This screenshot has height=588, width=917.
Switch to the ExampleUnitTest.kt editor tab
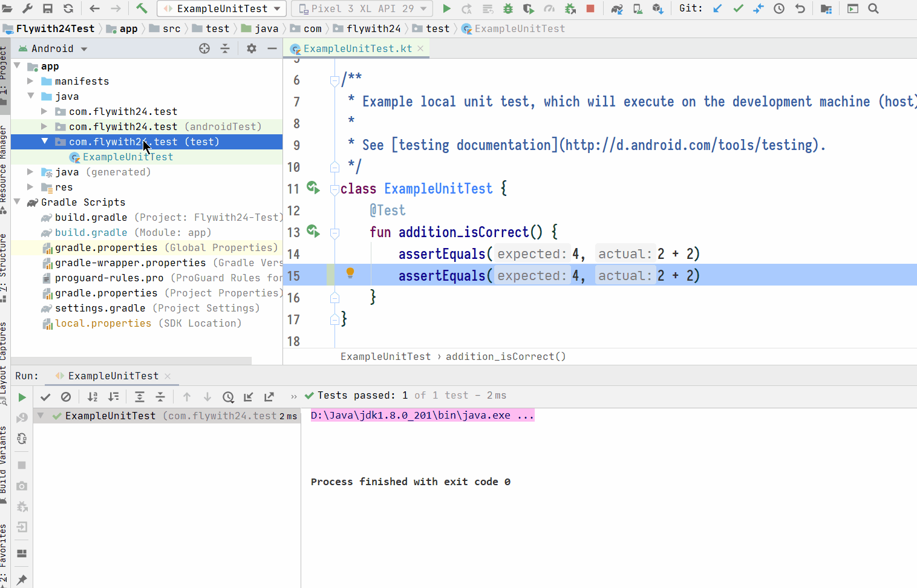[357, 48]
